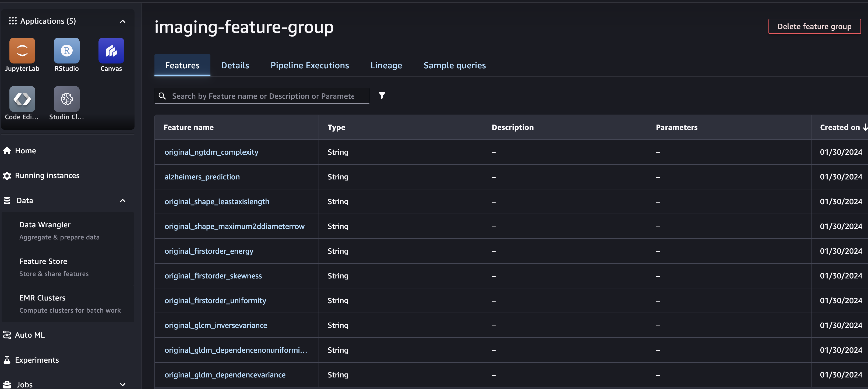
Task: Launch the RStudio app icon
Action: tap(67, 51)
